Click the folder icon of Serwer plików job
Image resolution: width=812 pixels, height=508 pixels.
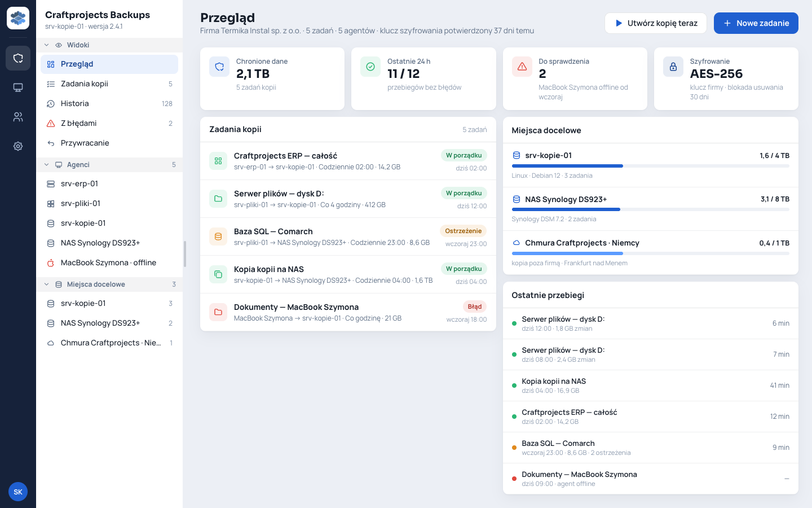[218, 199]
